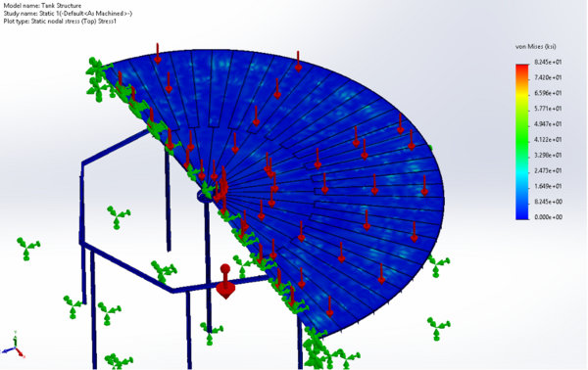Click the maximum legend value 8.245e+01
The height and width of the screenshot is (370, 588).
click(548, 63)
